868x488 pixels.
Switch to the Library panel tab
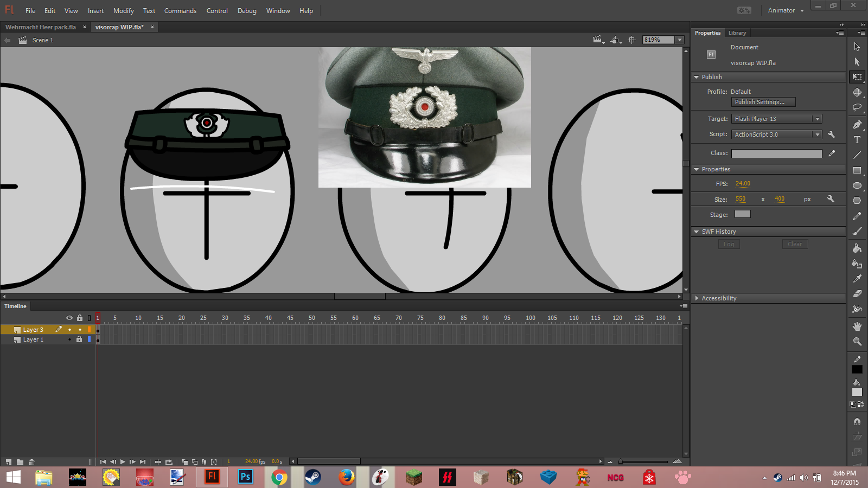click(737, 33)
